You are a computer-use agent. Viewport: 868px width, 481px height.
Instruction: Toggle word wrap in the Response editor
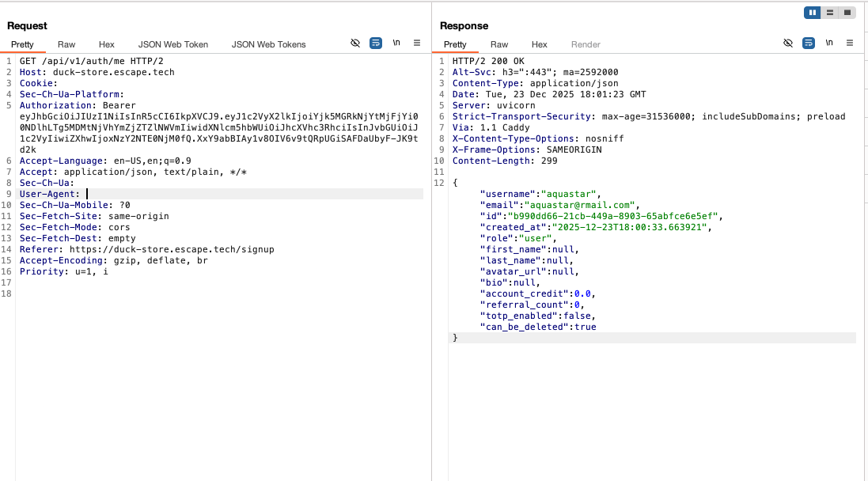pos(806,43)
